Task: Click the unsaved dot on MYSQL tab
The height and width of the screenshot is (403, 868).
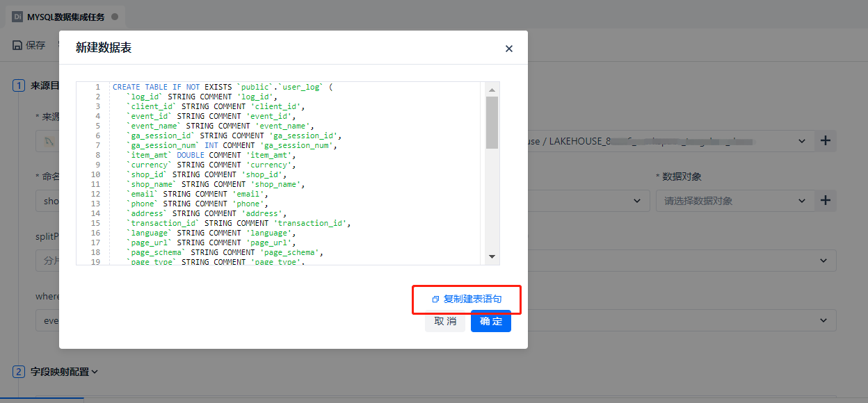Action: point(115,17)
